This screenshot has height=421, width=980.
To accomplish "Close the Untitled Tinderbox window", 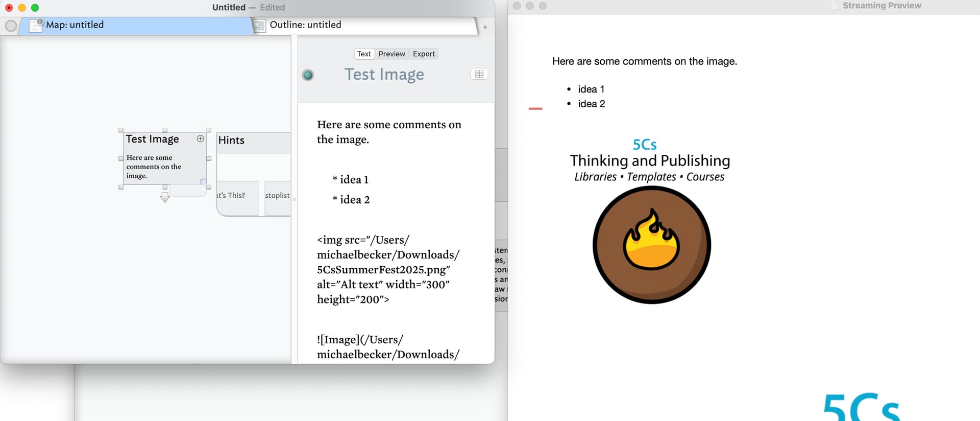I will pos(9,8).
